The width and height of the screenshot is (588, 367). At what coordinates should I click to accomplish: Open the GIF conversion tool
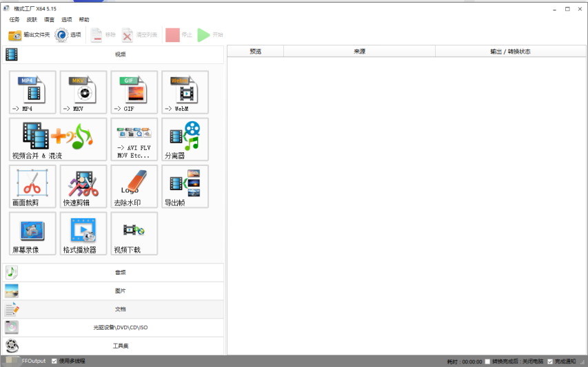tap(134, 92)
